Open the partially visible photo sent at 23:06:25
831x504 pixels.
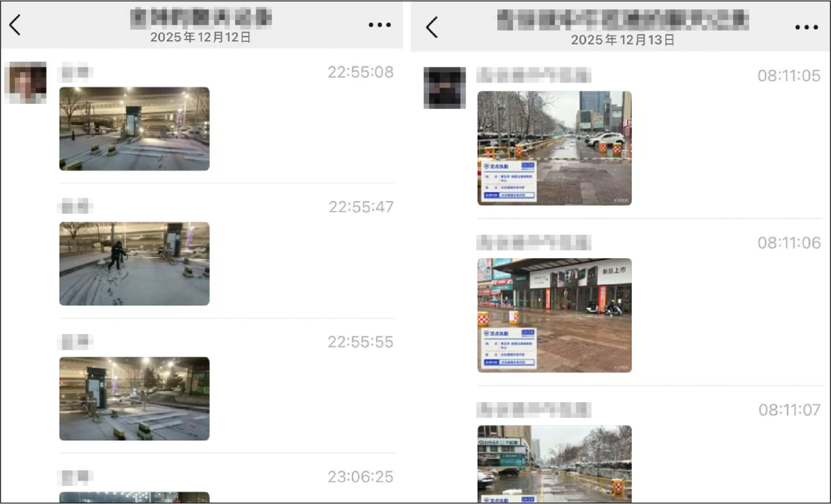(134, 498)
